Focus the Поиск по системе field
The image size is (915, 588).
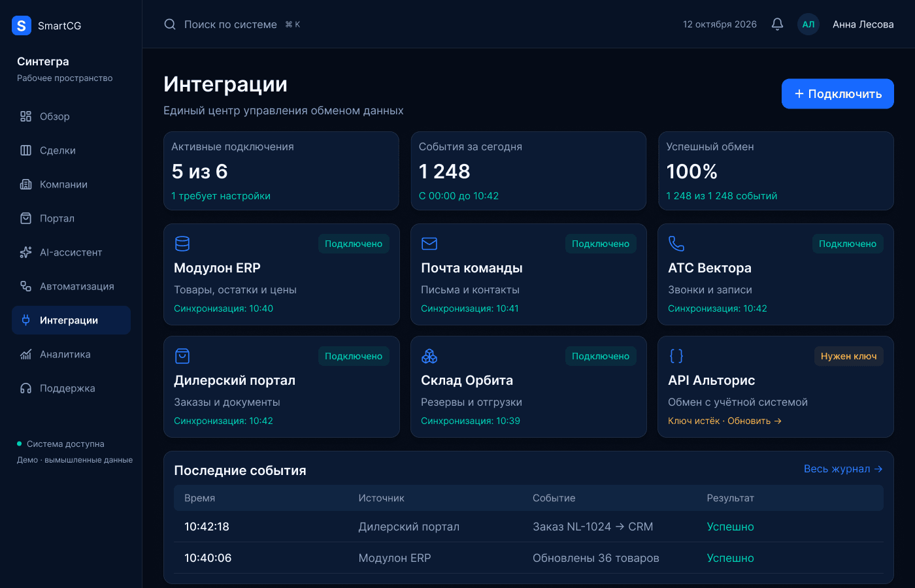tap(231, 24)
